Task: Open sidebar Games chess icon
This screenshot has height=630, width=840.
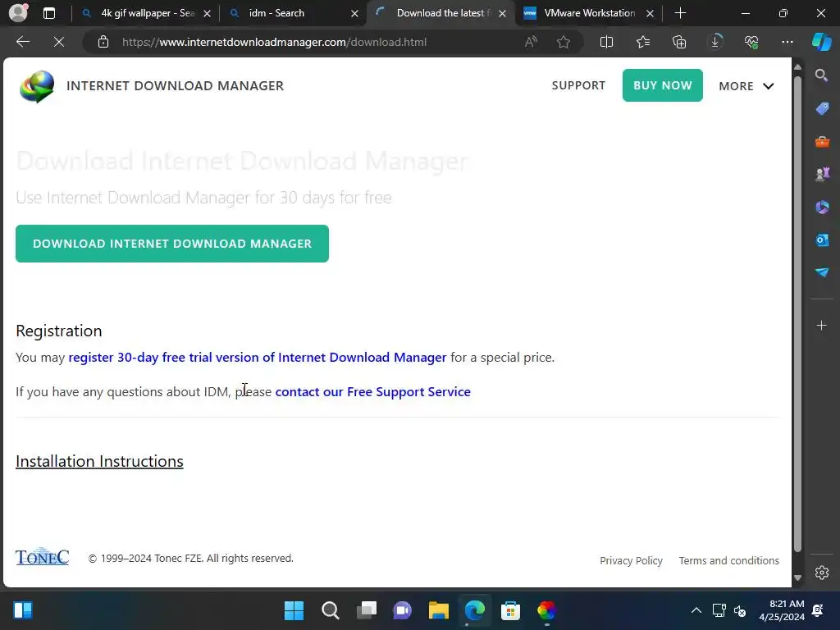Action: coord(822,174)
